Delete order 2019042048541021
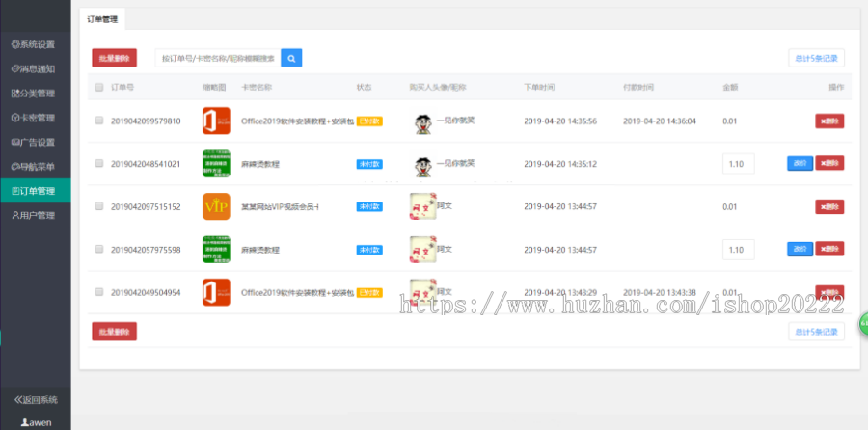This screenshot has width=868, height=430. (829, 163)
